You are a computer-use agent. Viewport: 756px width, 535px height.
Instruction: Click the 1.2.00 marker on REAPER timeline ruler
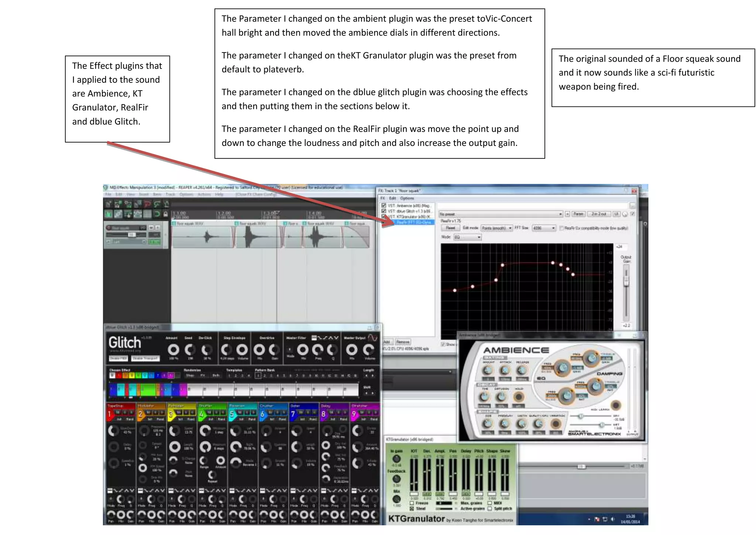[224, 214]
